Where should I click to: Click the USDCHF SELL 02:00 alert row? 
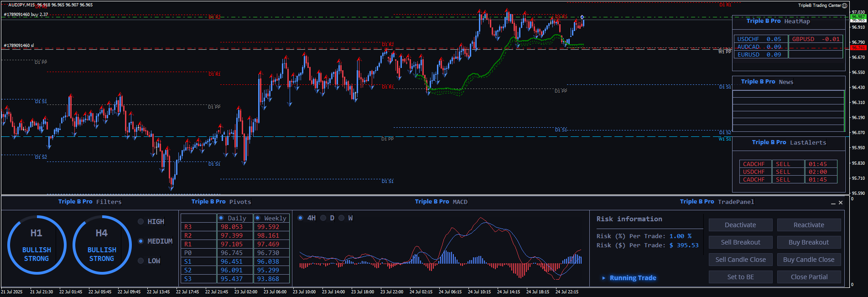pos(788,172)
